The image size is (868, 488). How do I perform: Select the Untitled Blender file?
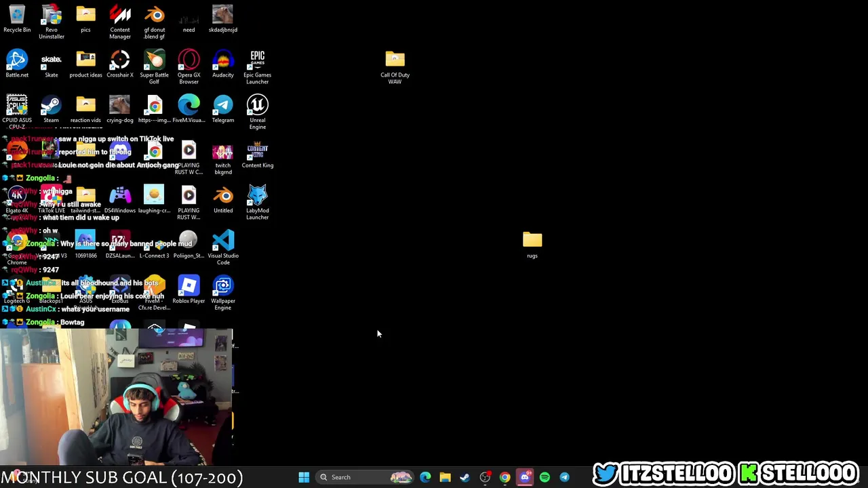(x=223, y=199)
